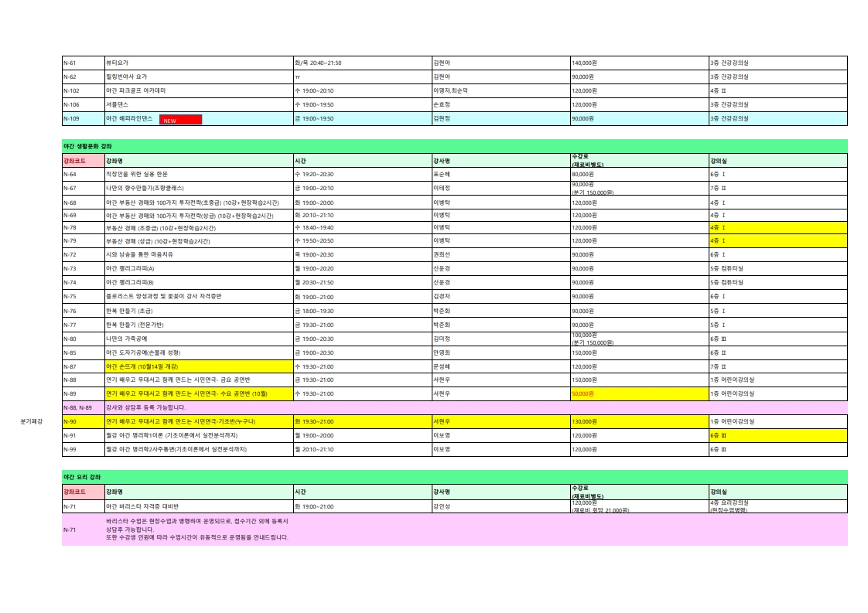Select the N-90 course code cell
This screenshot has height=613, width=868.
(x=83, y=421)
